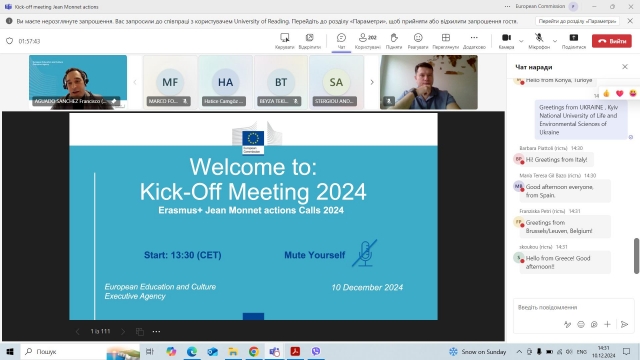Open the Windows notification center icon

tap(627, 351)
